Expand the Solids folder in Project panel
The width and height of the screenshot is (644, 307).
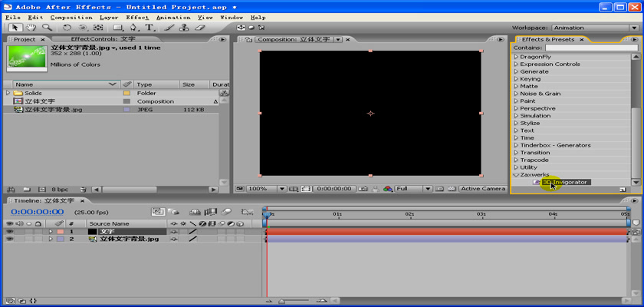click(x=8, y=93)
